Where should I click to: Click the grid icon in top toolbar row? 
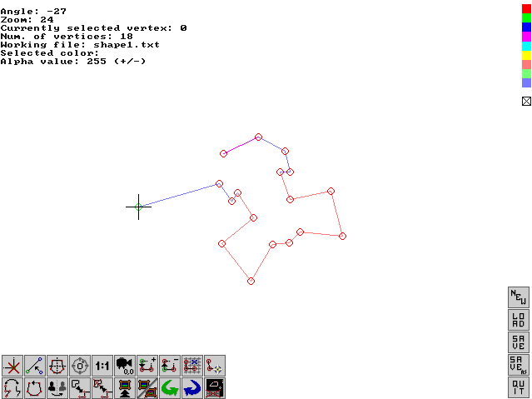click(192, 366)
